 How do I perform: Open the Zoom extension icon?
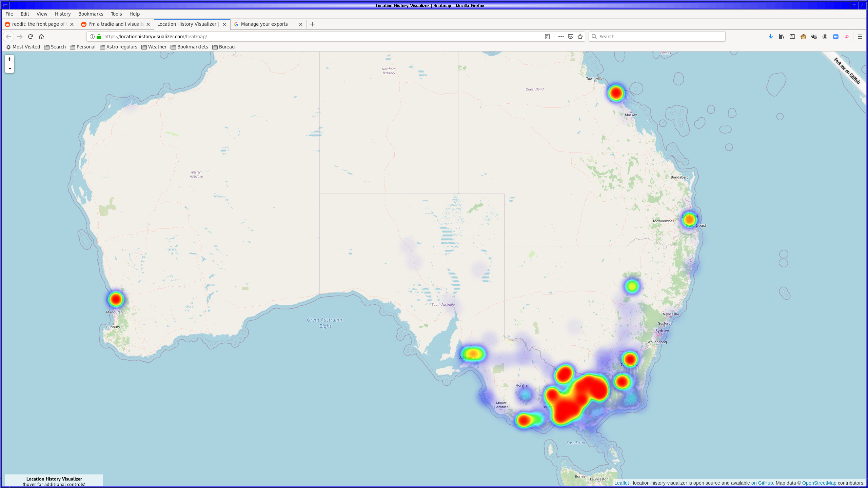tap(836, 37)
